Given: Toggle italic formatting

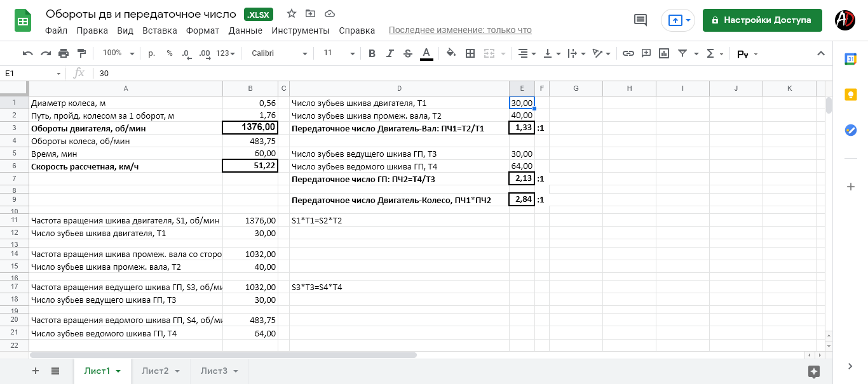Looking at the screenshot, I should tap(390, 53).
